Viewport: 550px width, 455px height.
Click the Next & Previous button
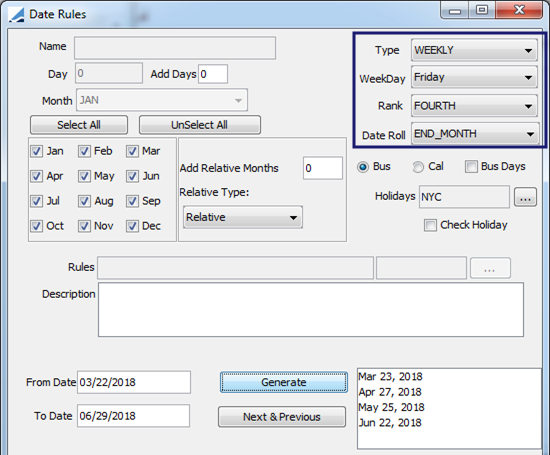(282, 417)
